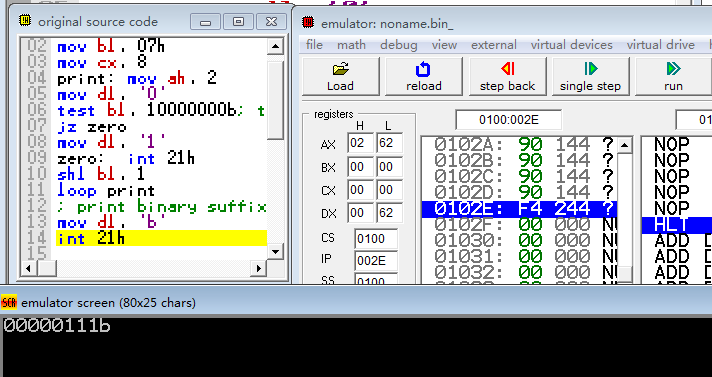The height and width of the screenshot is (377, 712).
Task: Click the emulator screen SCR icon
Action: tap(9, 302)
